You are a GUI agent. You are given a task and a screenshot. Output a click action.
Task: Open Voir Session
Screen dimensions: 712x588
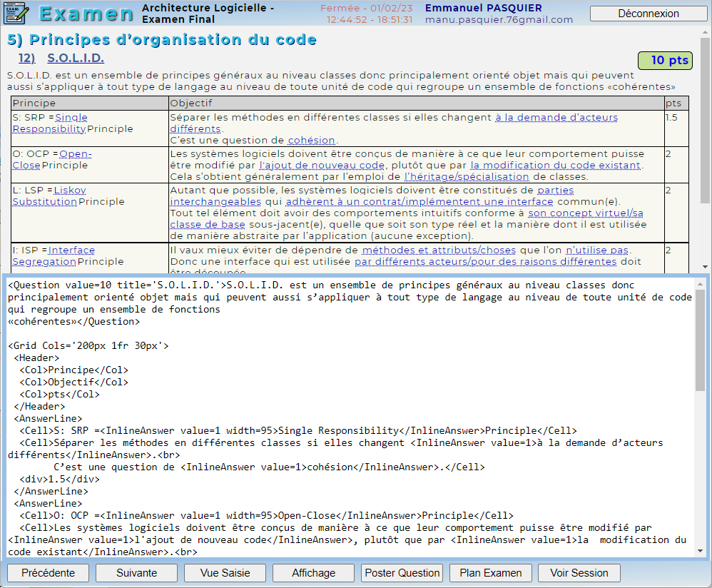579,573
